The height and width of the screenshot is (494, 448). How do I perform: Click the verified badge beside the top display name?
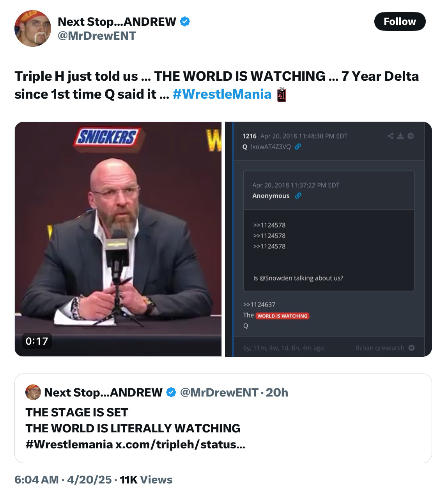185,22
